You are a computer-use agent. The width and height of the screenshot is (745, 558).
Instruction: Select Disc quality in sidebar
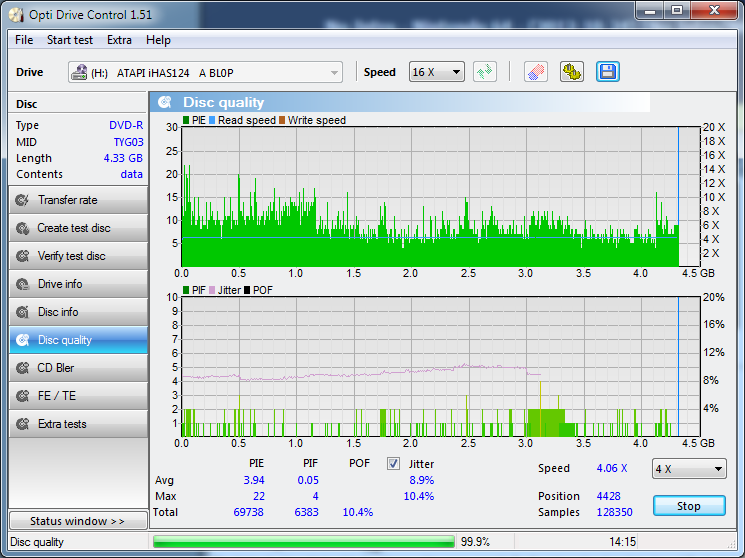pos(78,340)
